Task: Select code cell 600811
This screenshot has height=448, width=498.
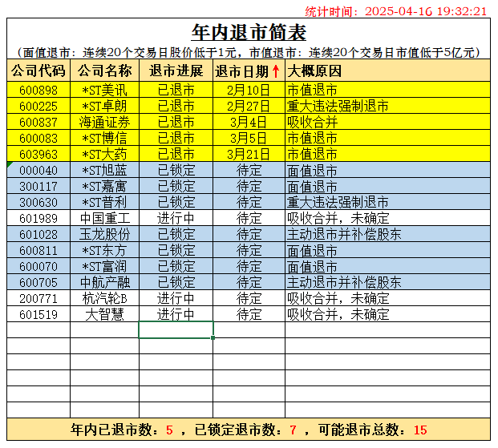Action: tap(38, 250)
